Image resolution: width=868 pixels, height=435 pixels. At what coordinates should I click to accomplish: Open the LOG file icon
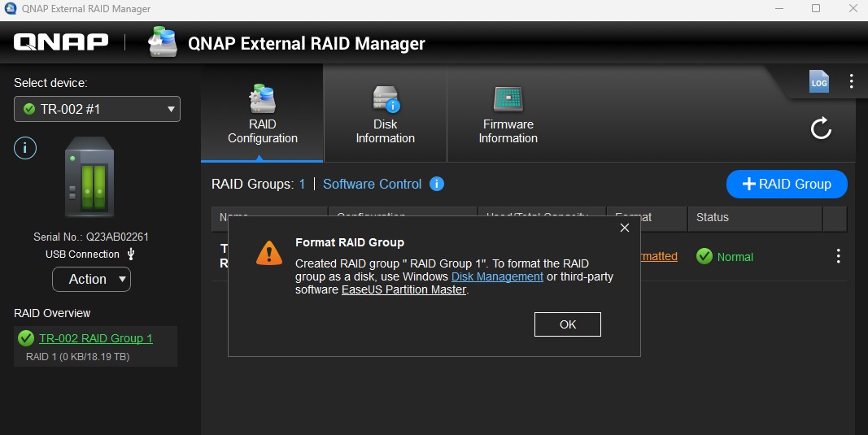click(x=818, y=81)
